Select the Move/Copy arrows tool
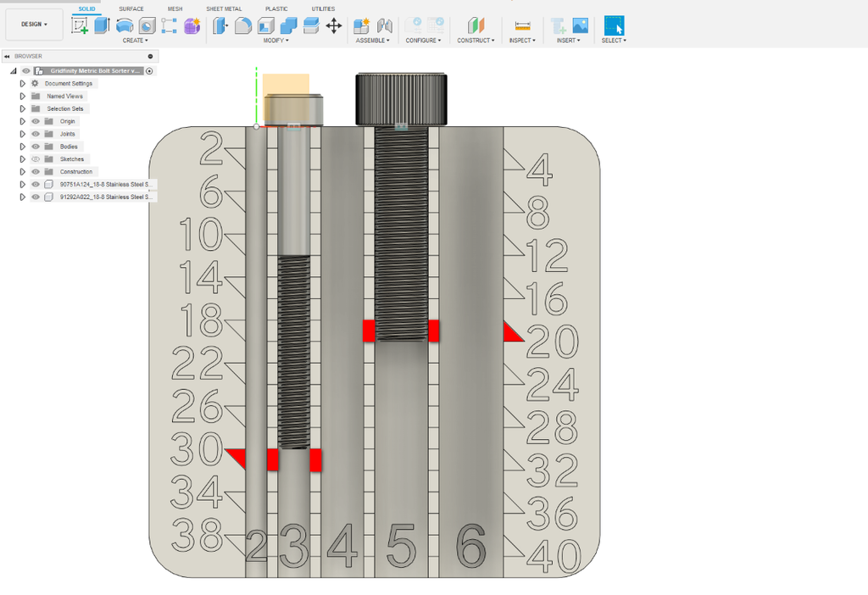 coord(333,25)
